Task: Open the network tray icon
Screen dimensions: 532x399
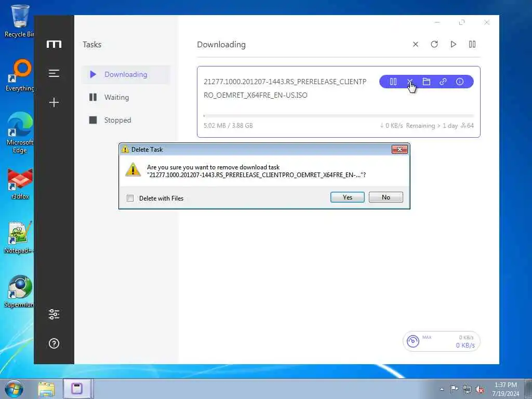Action: point(467,389)
